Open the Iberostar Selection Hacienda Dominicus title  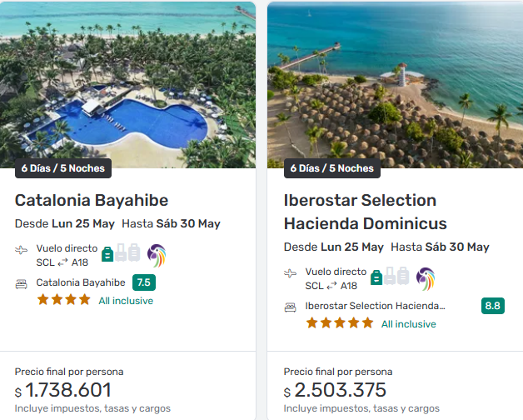[x=365, y=212]
